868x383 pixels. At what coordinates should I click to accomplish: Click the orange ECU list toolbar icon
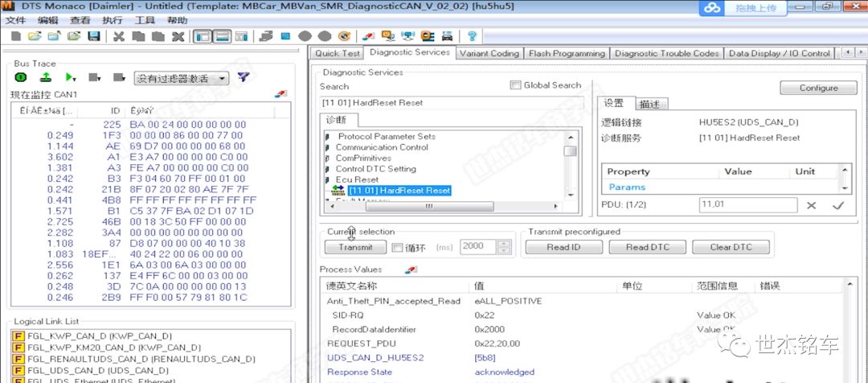[x=428, y=36]
